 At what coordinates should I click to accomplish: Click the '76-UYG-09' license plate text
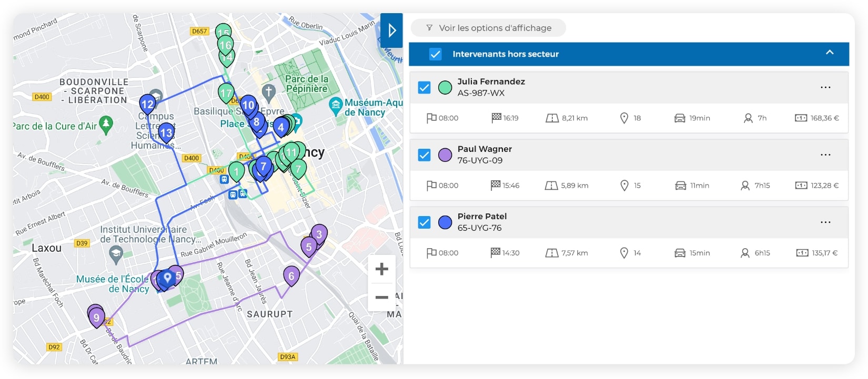click(x=480, y=160)
